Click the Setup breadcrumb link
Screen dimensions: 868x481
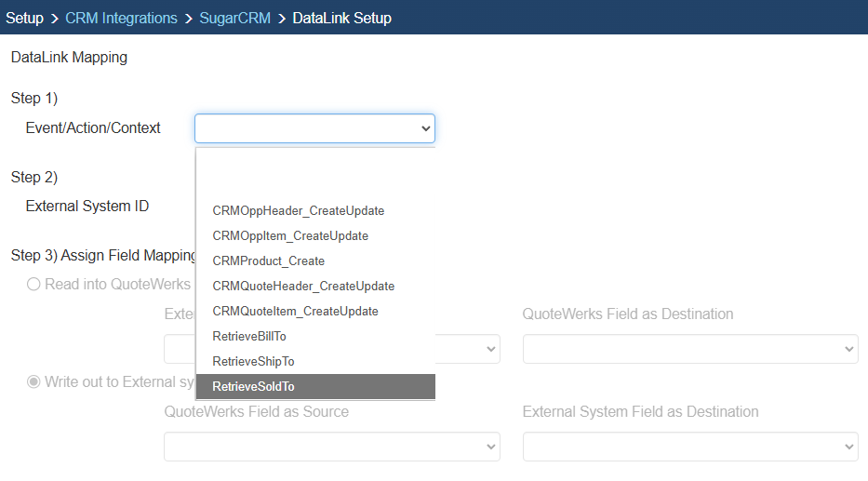(x=24, y=18)
